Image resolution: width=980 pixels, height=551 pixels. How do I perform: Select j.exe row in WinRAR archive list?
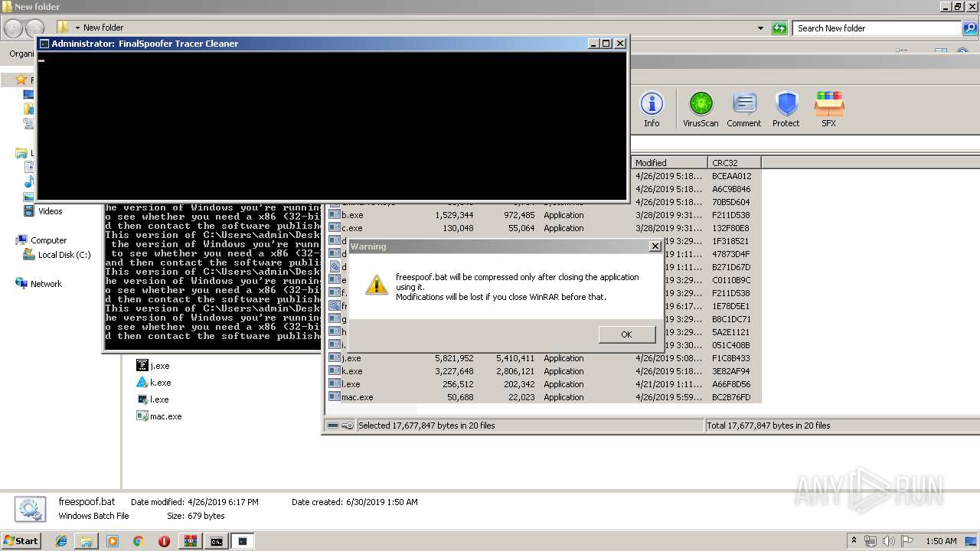(544, 358)
